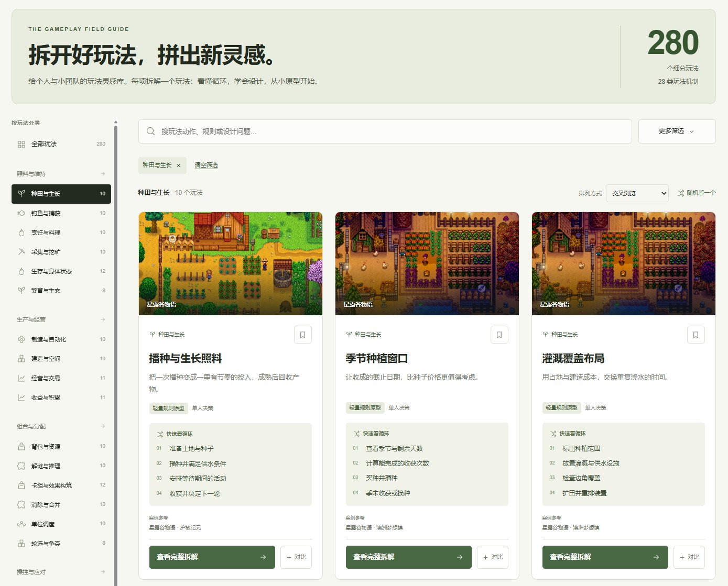Click the search magnifier icon
The height and width of the screenshot is (586, 728).
tap(150, 131)
